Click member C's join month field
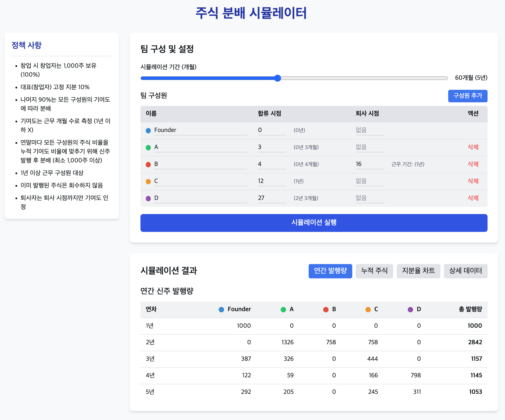This screenshot has width=505, height=420. click(x=272, y=181)
